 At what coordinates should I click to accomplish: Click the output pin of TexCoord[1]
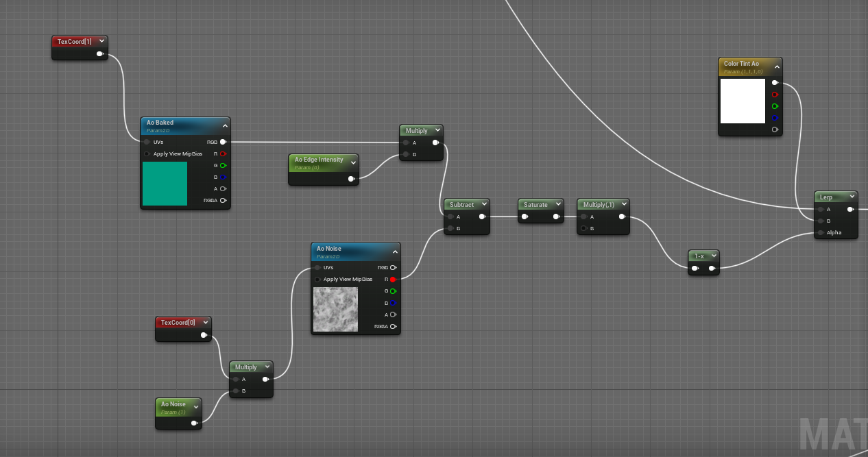(99, 53)
